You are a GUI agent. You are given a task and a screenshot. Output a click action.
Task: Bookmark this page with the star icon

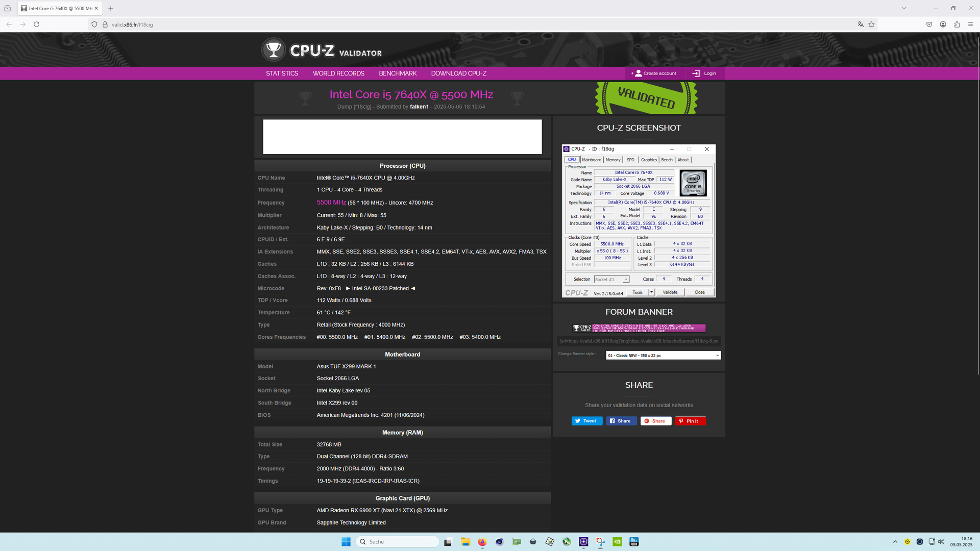click(x=872, y=24)
